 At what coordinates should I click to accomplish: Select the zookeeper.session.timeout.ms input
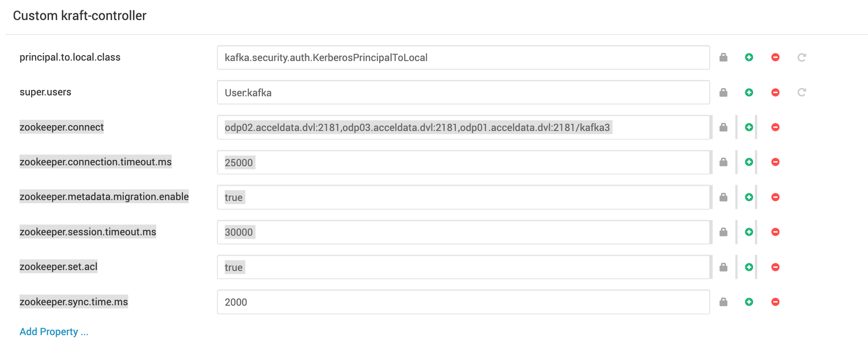coord(463,232)
